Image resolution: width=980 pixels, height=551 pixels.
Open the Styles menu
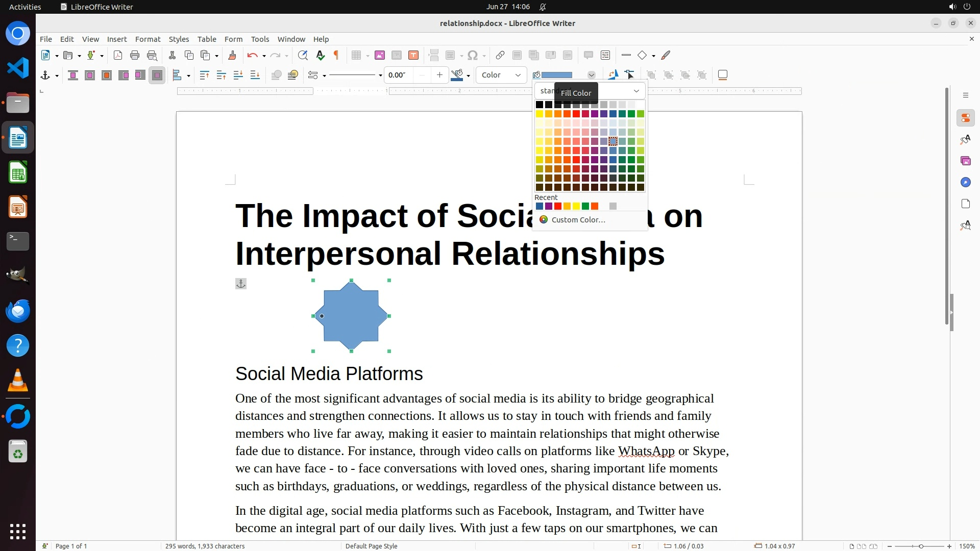[179, 39]
